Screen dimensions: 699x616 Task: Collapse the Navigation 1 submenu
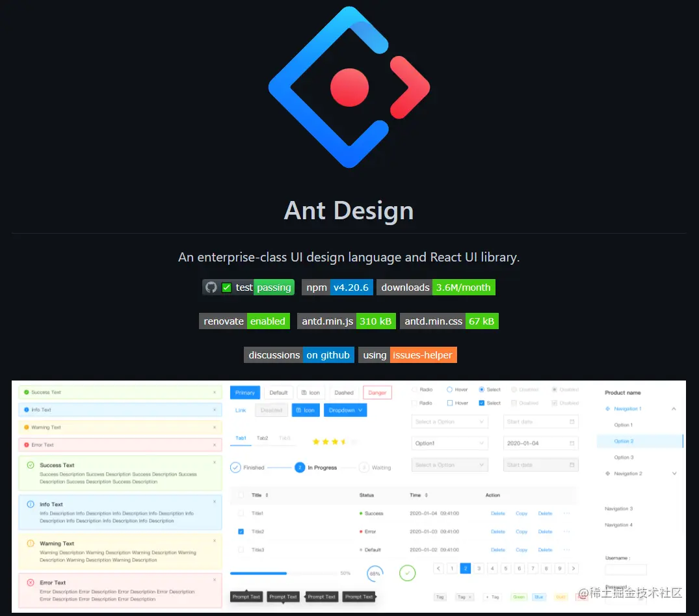pyautogui.click(x=674, y=408)
